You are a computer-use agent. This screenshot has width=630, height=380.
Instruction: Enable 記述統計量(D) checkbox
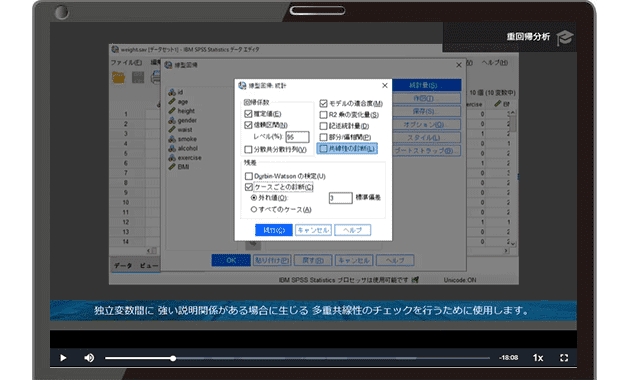pos(323,126)
